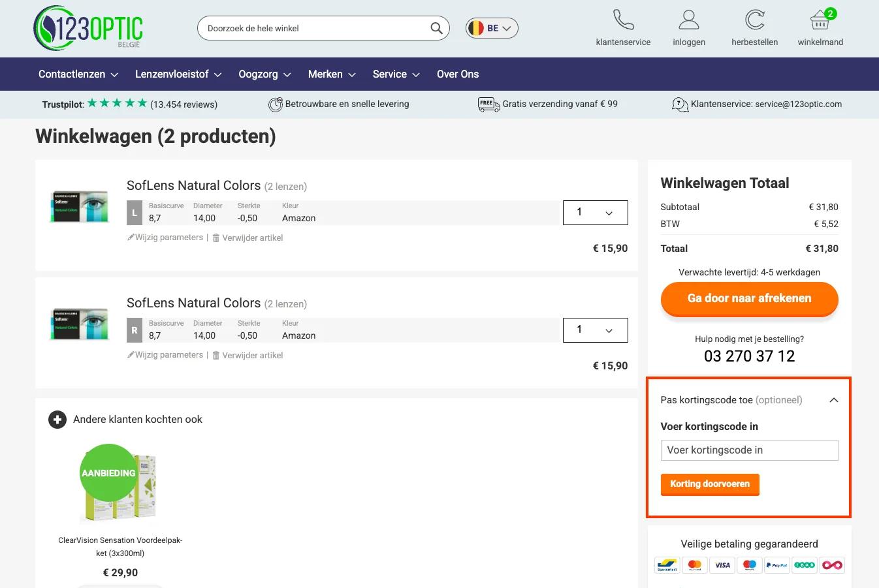Open the Merken navigation menu

(x=332, y=74)
